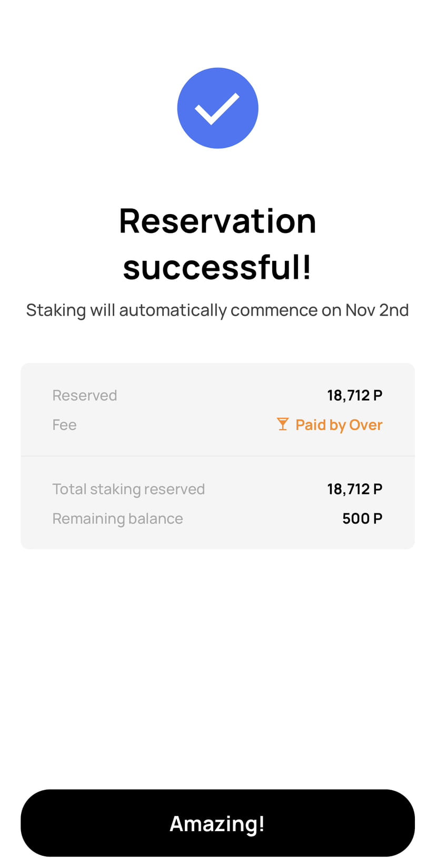Click the Reserved amount 18,712 P
Screen dimensions: 436x868
point(355,395)
